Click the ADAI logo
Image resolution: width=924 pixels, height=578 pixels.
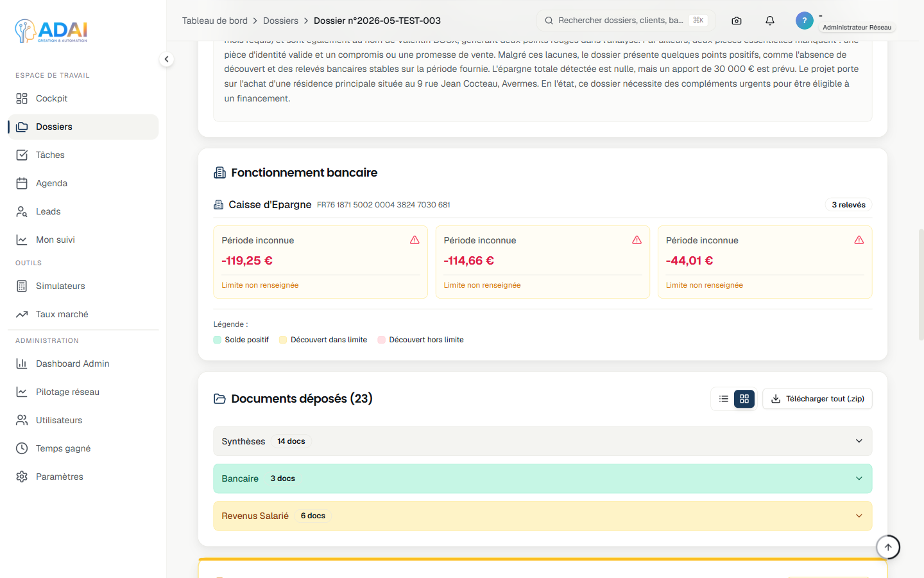[51, 31]
